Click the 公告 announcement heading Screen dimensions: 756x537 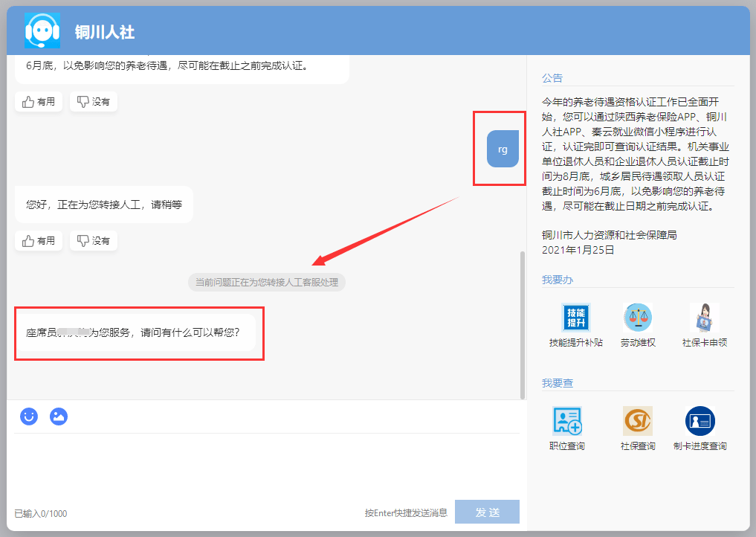point(552,78)
